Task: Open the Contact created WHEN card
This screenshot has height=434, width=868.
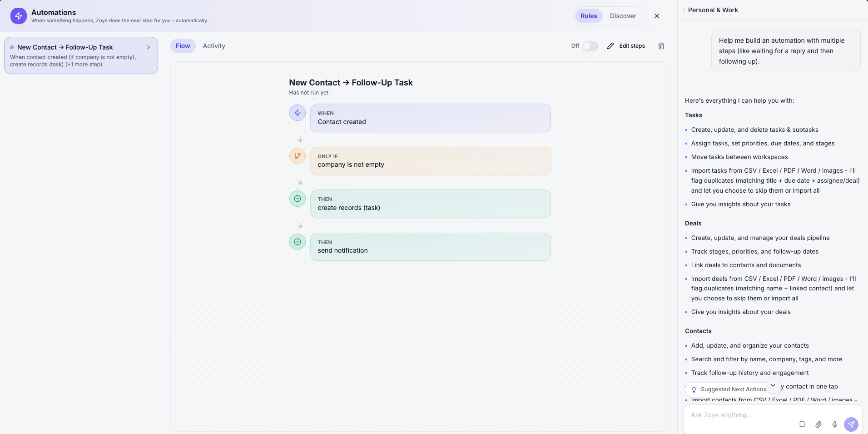Action: coord(430,118)
